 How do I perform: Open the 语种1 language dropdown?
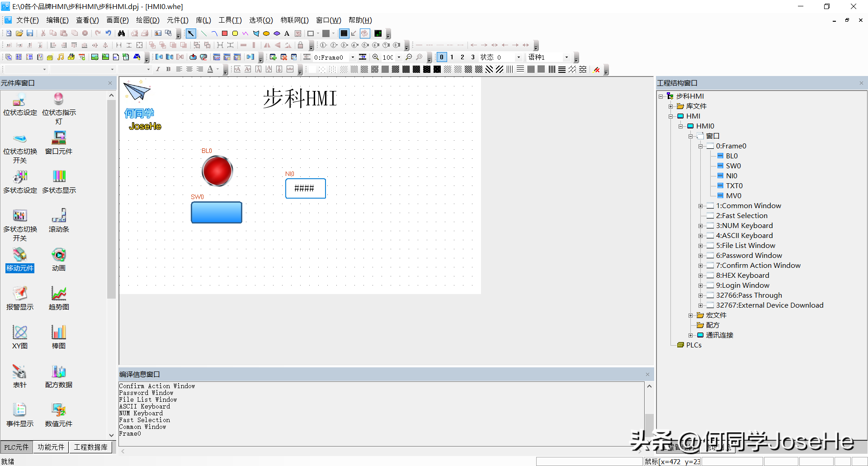[x=566, y=57]
